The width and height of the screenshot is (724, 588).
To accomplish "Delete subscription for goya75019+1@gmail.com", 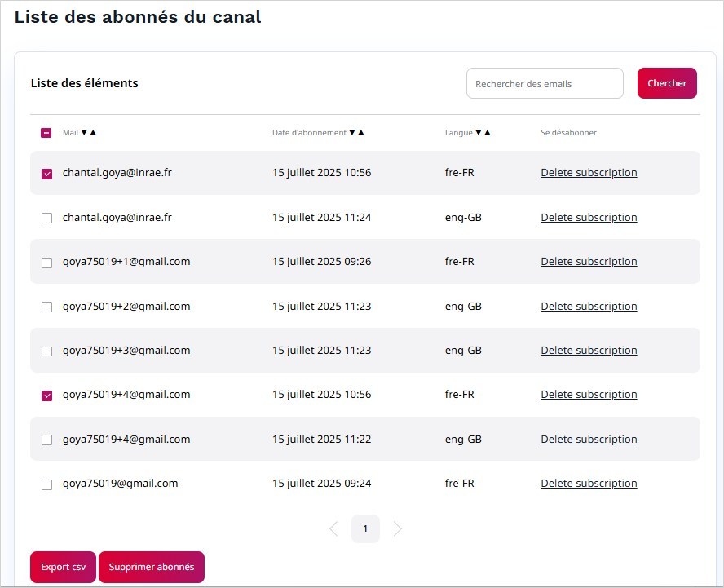I will pyautogui.click(x=589, y=262).
